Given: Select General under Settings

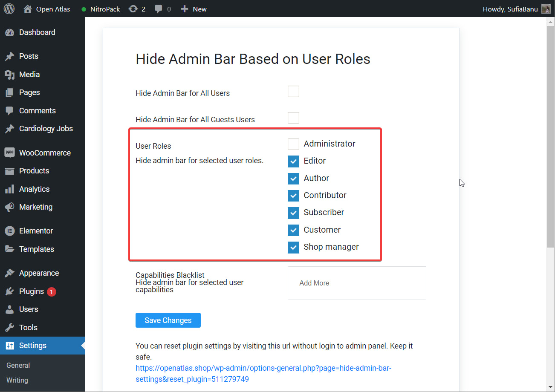Looking at the screenshot, I should (x=18, y=365).
